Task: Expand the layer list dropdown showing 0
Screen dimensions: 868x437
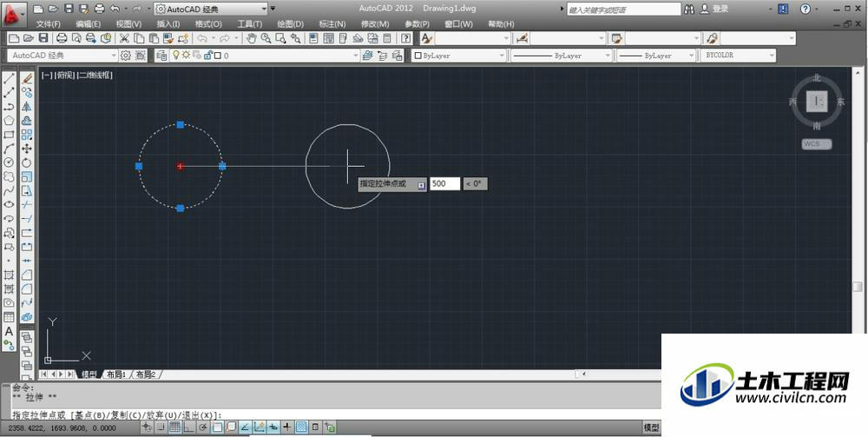Action: [357, 56]
